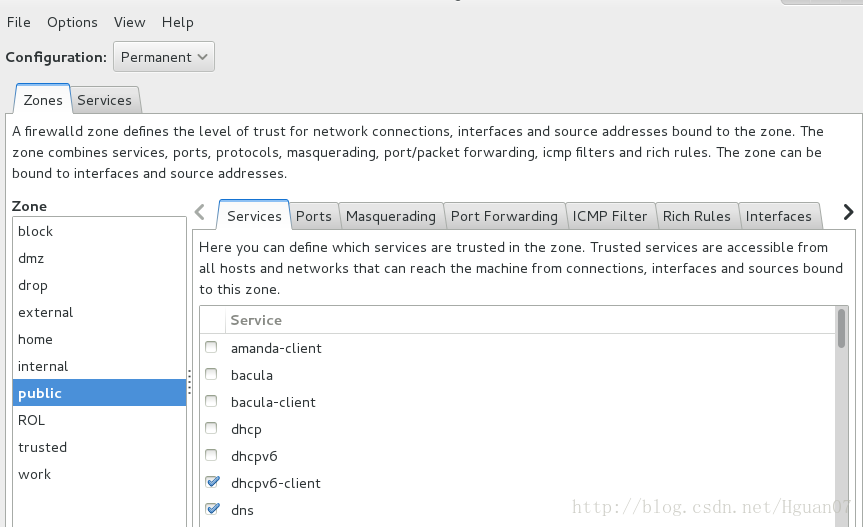
Task: Click the services list vertical scrollbar
Action: (841, 328)
